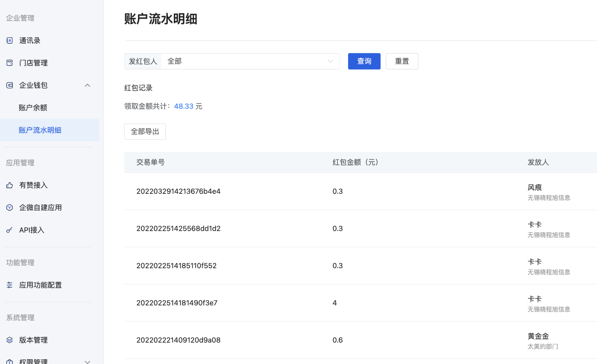Click the 交易单号 column header
The image size is (597, 364).
pyautogui.click(x=151, y=162)
